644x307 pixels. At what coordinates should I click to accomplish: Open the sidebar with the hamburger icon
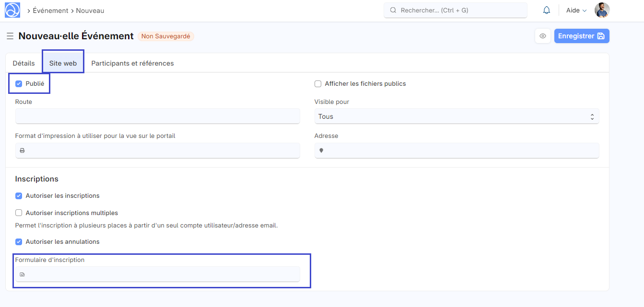pos(10,35)
